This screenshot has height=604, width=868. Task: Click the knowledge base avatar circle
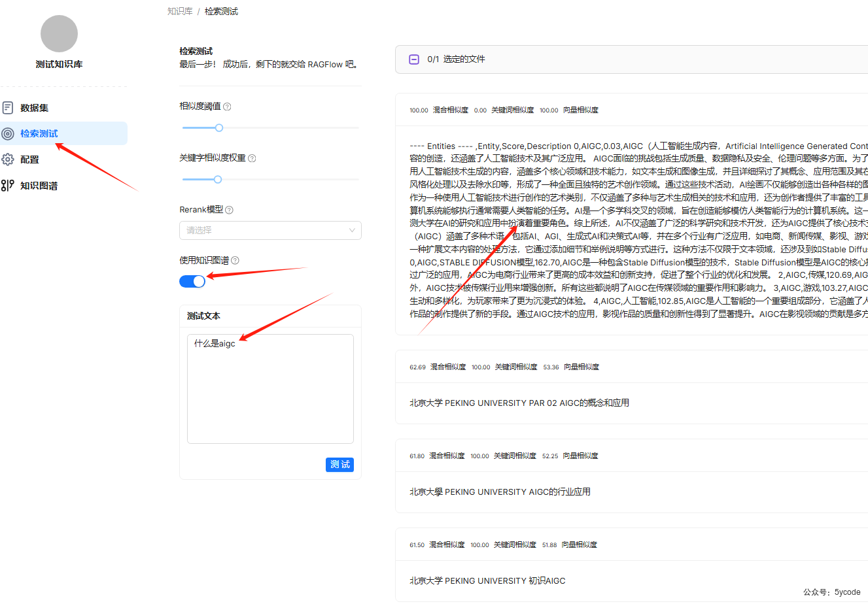[x=59, y=33]
